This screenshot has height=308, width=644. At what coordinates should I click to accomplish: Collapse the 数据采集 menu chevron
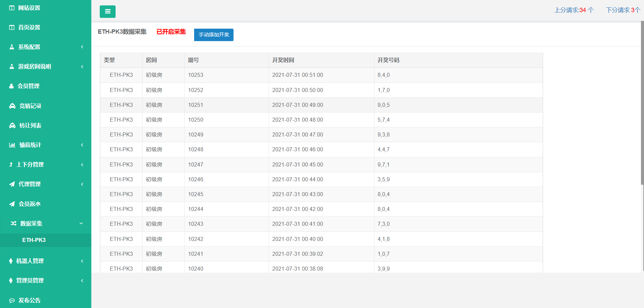pyautogui.click(x=81, y=223)
